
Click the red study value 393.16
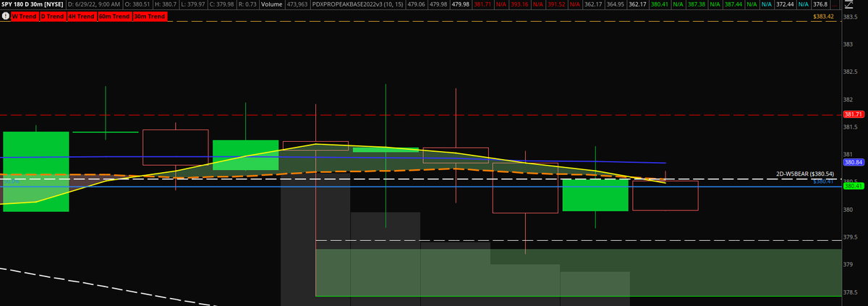(x=519, y=4)
